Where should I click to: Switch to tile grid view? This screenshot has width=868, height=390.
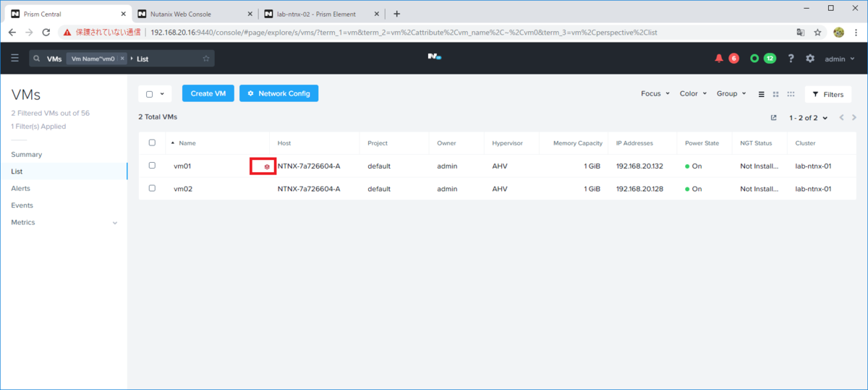(775, 94)
